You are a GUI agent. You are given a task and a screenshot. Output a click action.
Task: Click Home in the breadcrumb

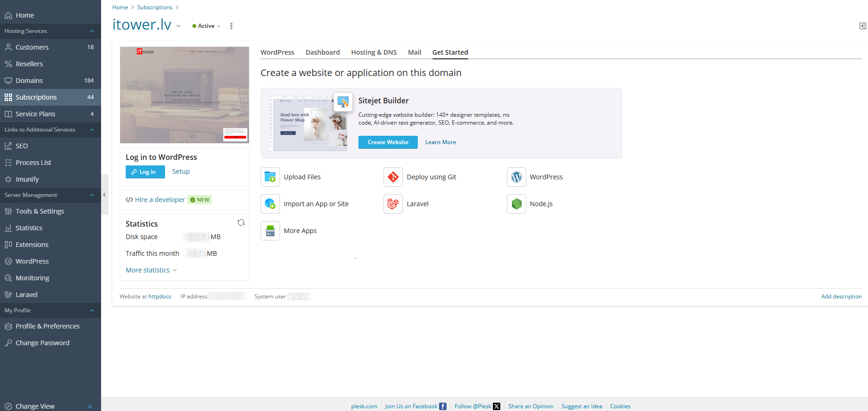(x=120, y=7)
